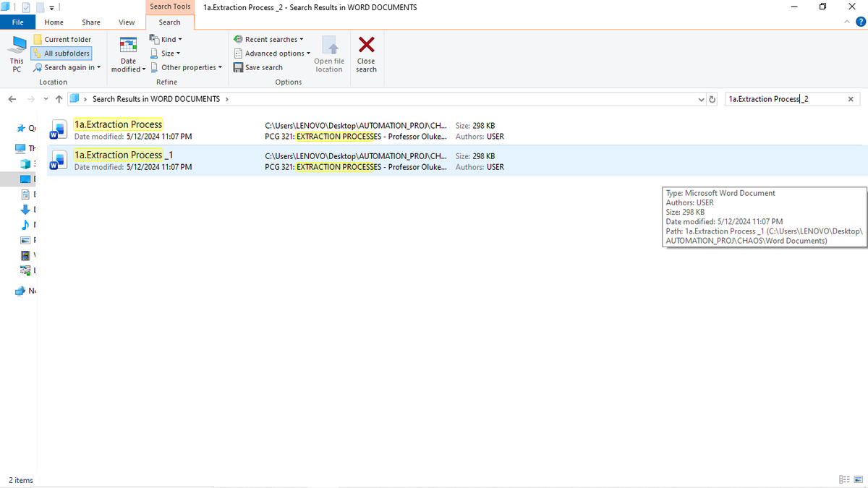Viewport: 868px width, 488px height.
Task: Select Documents icon in navigation pane
Action: click(x=26, y=194)
